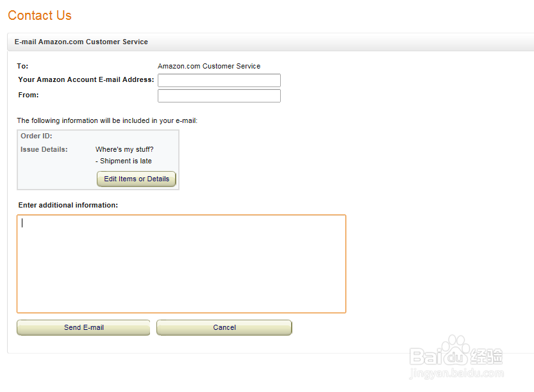Focus the From input field

click(219, 95)
